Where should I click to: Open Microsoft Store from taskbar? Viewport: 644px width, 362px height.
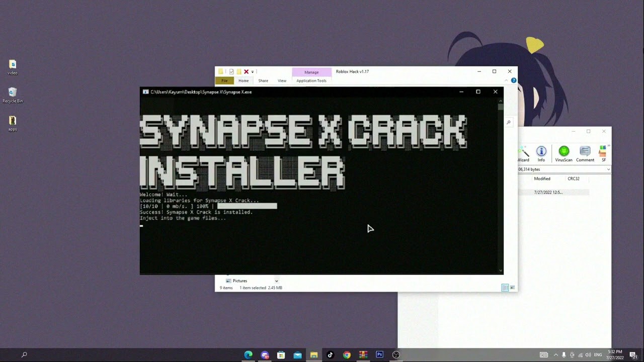coord(281,355)
